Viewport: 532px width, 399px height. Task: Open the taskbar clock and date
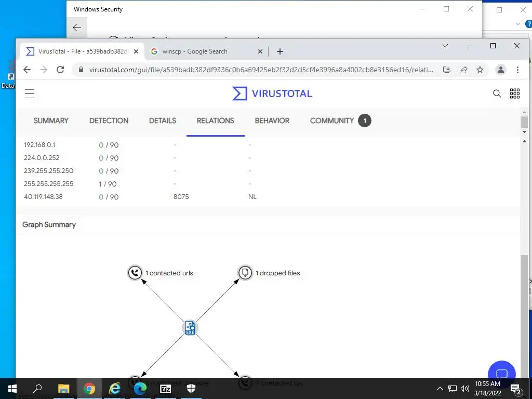pos(487,389)
